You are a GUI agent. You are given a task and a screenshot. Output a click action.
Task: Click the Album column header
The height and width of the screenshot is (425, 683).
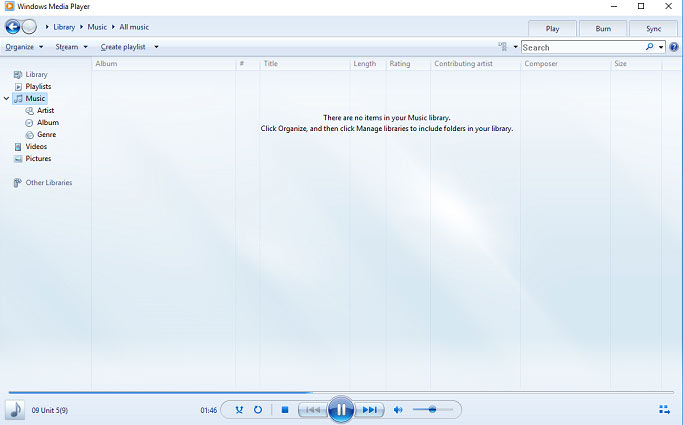pos(164,64)
